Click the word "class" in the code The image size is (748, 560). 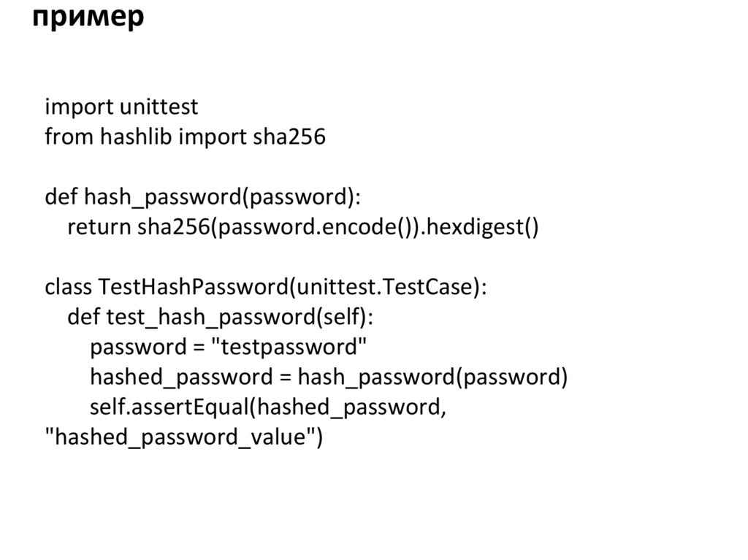click(x=68, y=287)
